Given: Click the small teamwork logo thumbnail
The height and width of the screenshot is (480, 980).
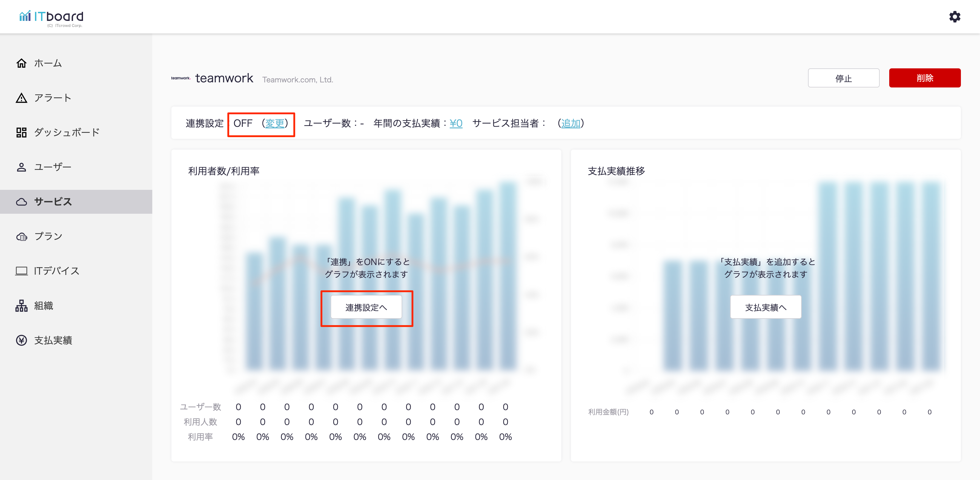Looking at the screenshot, I should 180,78.
